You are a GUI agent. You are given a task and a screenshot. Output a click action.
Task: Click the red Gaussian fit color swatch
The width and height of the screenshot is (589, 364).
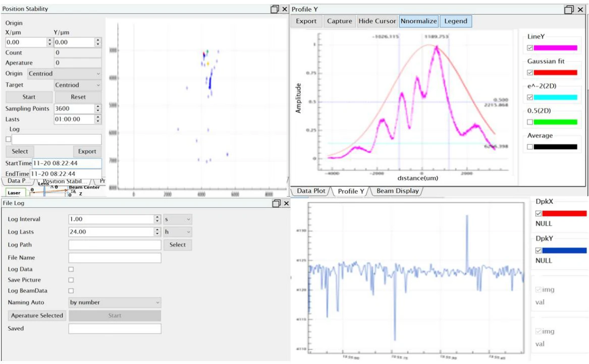(555, 73)
